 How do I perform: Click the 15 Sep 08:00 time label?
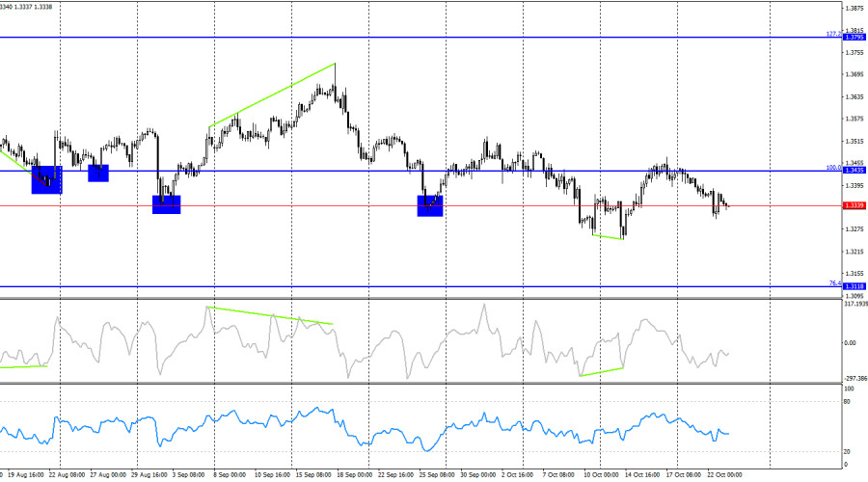(x=313, y=475)
